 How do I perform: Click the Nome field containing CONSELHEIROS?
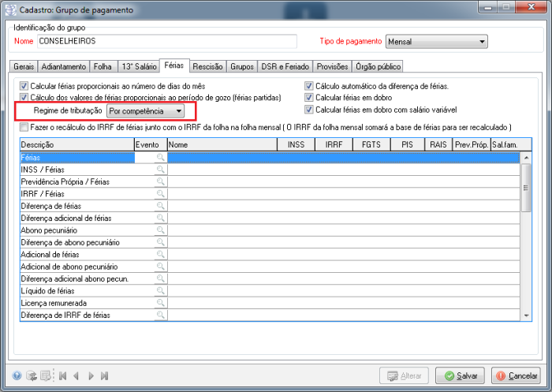click(167, 41)
